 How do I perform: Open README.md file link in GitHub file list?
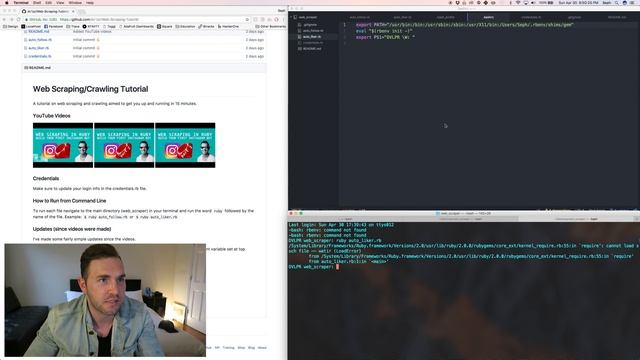39,31
